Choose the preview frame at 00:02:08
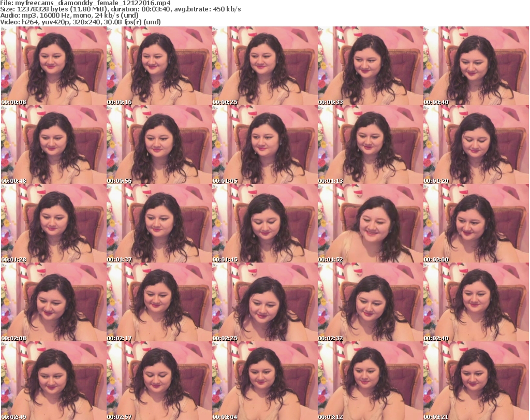Viewport: 530px width, 420px height. (53, 302)
